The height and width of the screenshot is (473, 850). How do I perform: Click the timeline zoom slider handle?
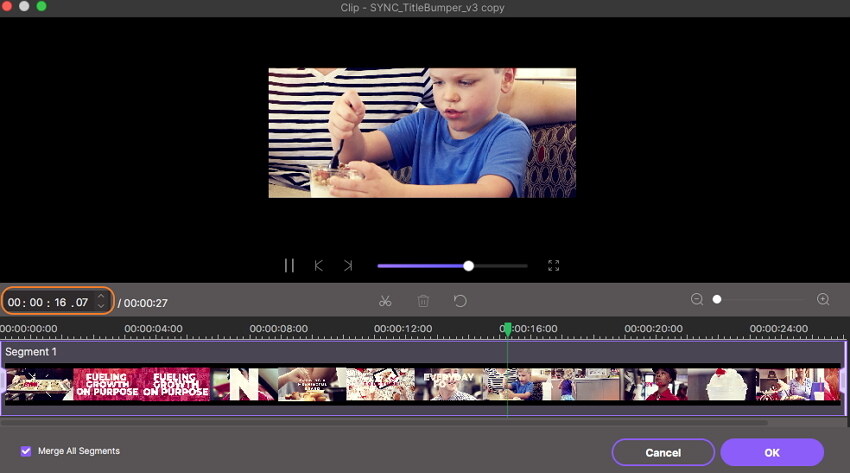pos(717,300)
